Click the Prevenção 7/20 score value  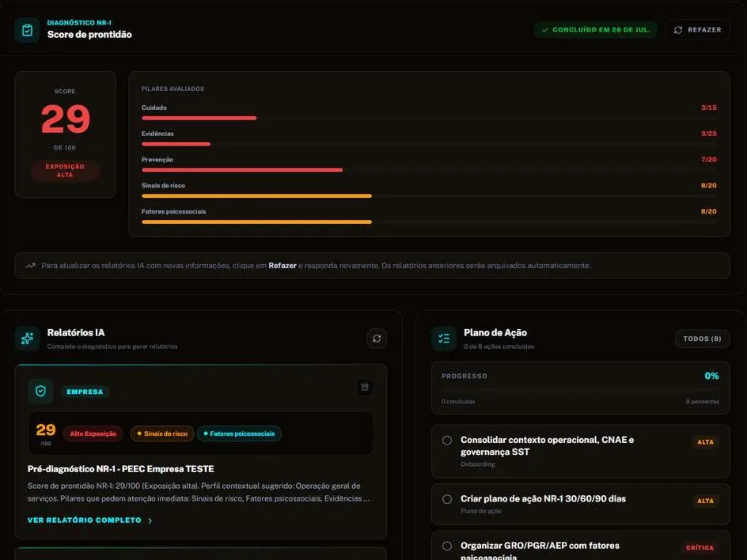click(x=708, y=160)
